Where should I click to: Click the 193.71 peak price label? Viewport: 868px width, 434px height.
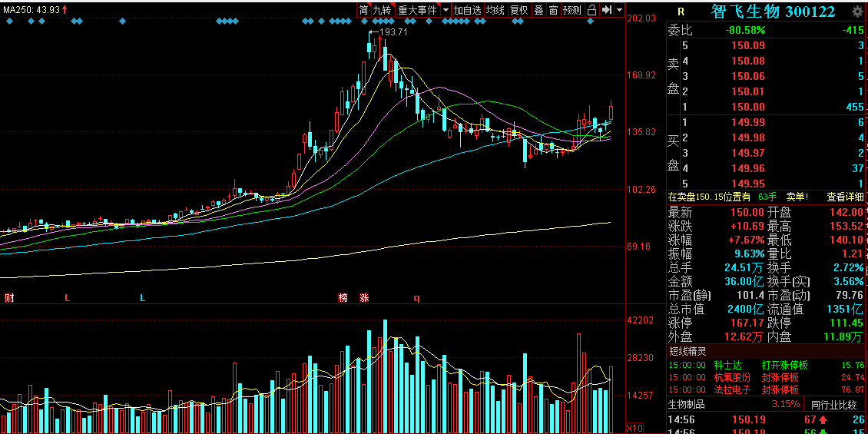tap(393, 32)
